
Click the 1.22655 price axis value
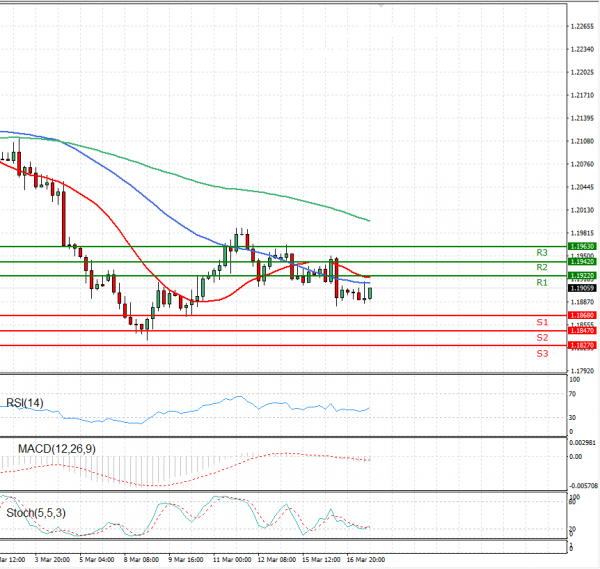tap(582, 26)
